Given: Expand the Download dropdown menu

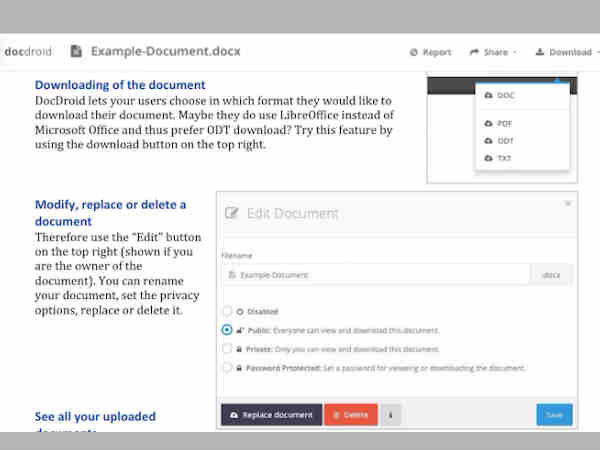Looking at the screenshot, I should pos(562,52).
